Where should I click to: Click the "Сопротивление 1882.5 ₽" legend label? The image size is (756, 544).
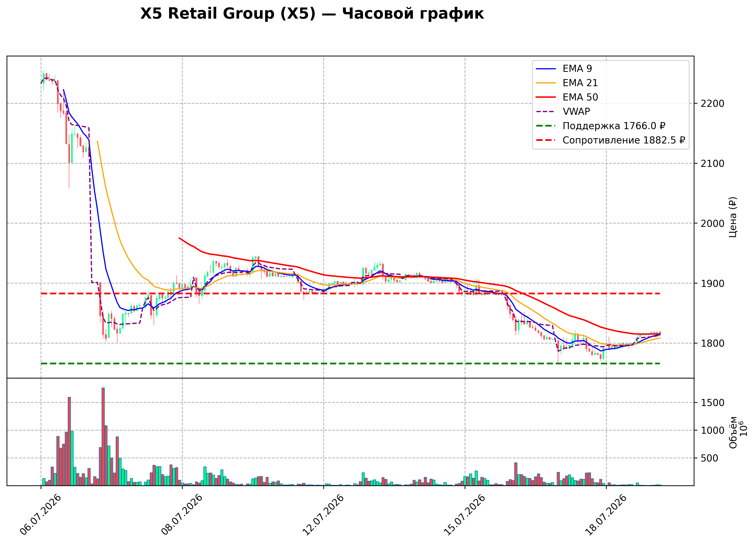tap(624, 140)
